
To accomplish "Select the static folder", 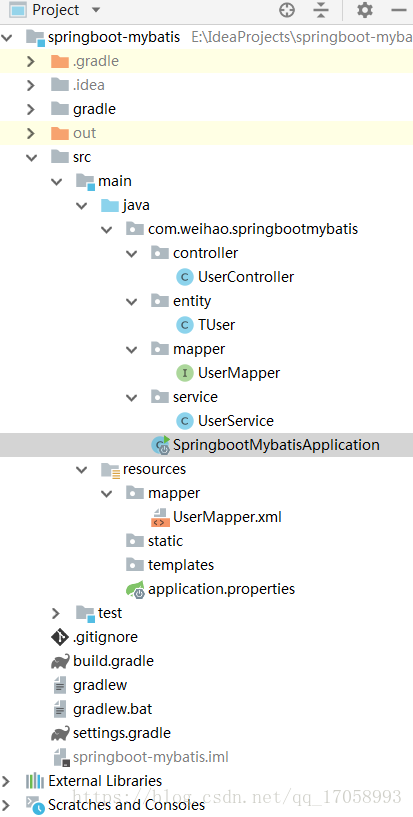I will [165, 541].
